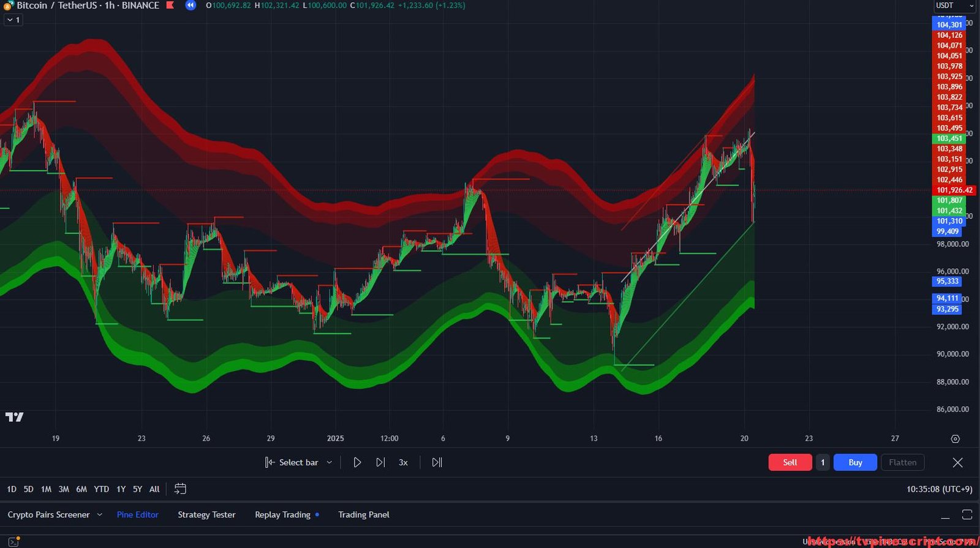Click the blue replay rewind badge
Screen dimensions: 980x548
(x=190, y=6)
